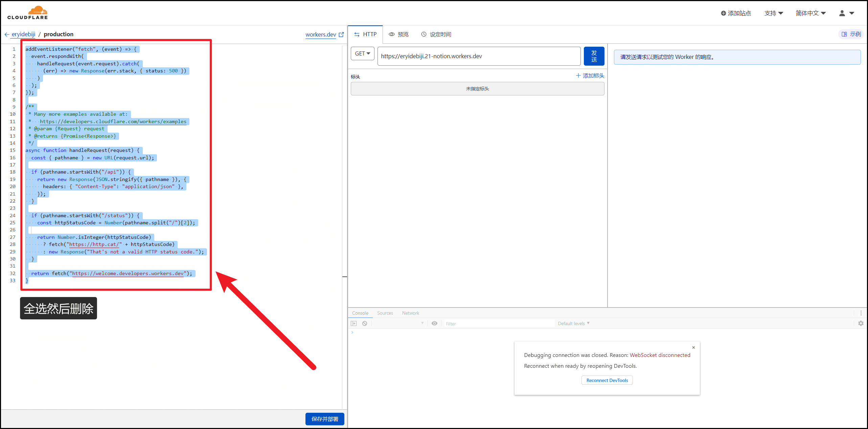Expand the GET method dropdown
Viewport: 868px width, 429px height.
point(363,53)
